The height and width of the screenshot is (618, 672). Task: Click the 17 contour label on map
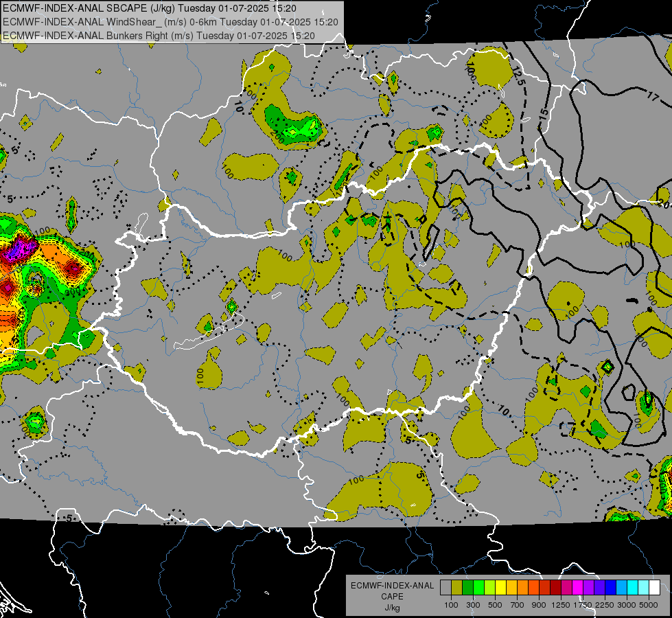[652, 97]
